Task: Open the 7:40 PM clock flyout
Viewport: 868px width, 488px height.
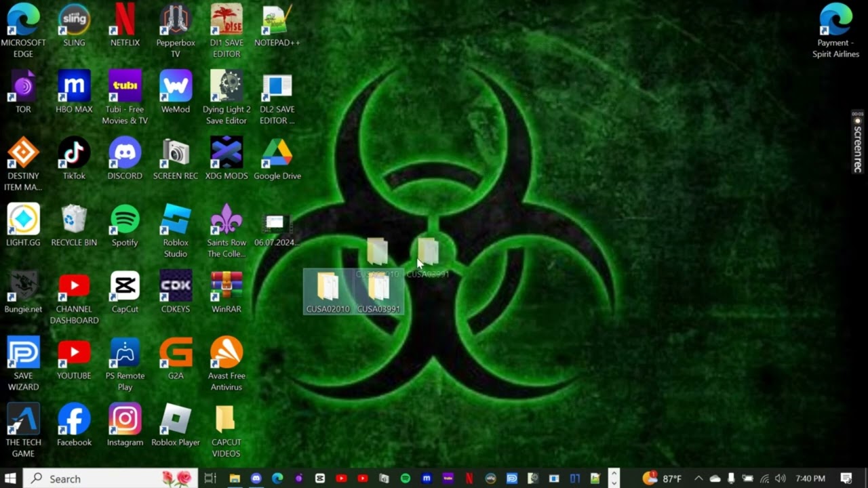Action: tap(810, 479)
